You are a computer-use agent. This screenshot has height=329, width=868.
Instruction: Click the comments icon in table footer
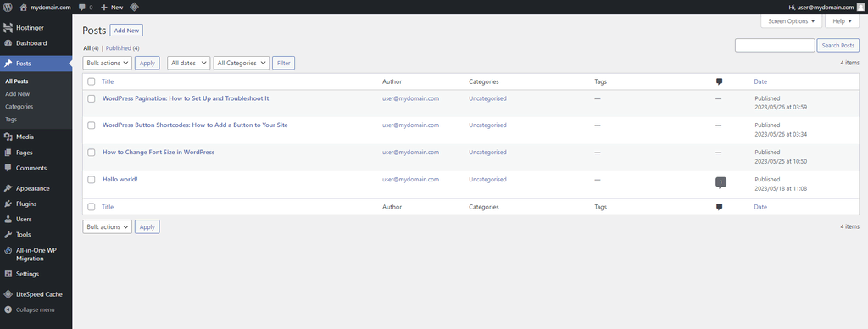pos(719,207)
